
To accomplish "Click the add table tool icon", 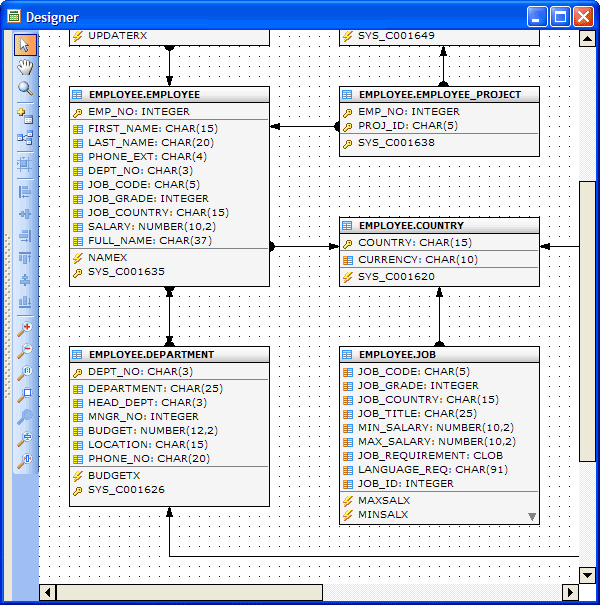I will tap(25, 116).
